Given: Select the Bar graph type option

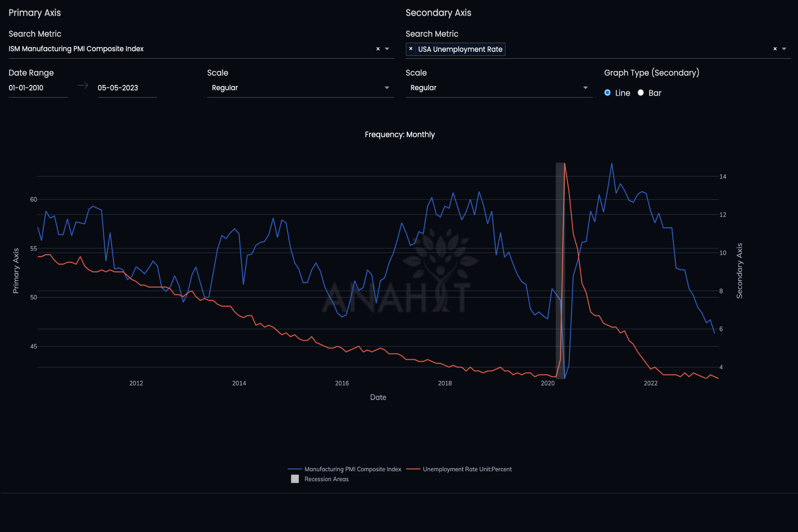Looking at the screenshot, I should click(x=641, y=92).
